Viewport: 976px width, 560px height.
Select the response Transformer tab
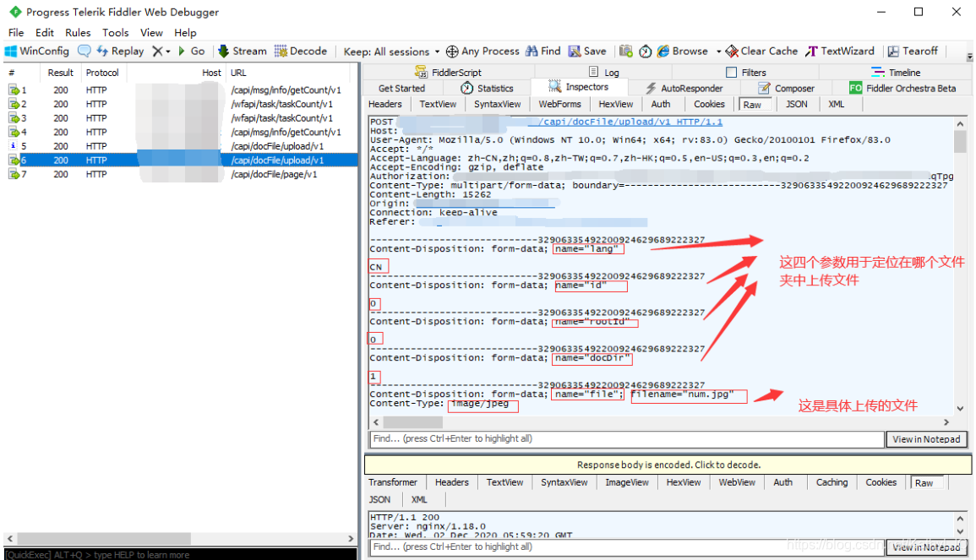[393, 482]
